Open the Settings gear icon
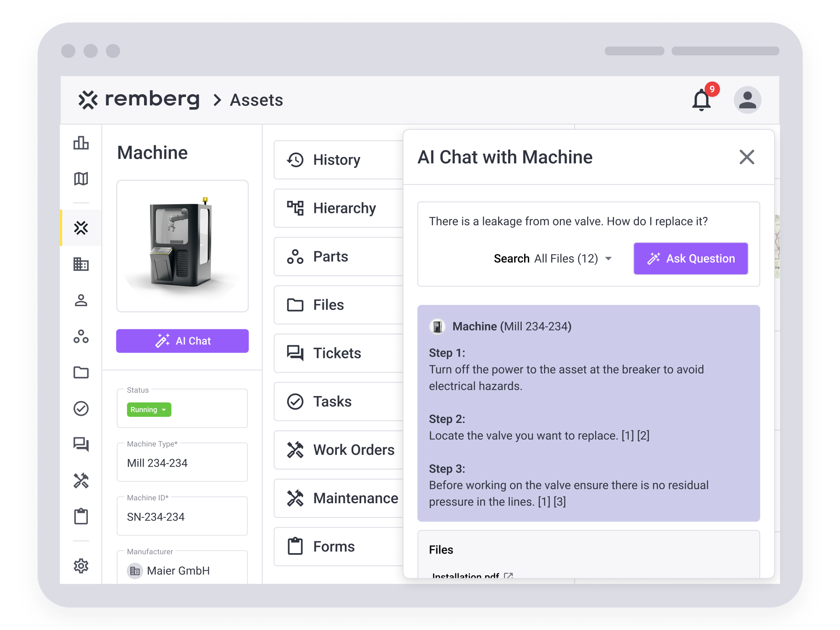The width and height of the screenshot is (840, 630). point(81,566)
